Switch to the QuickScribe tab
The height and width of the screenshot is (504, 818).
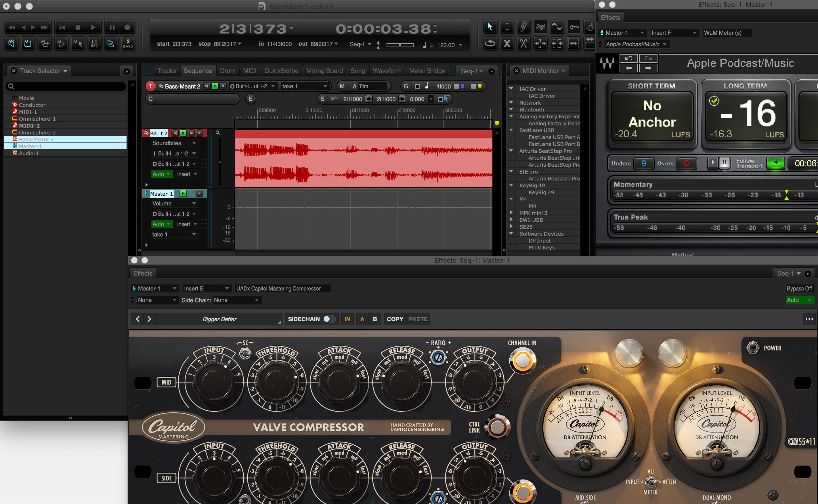281,71
